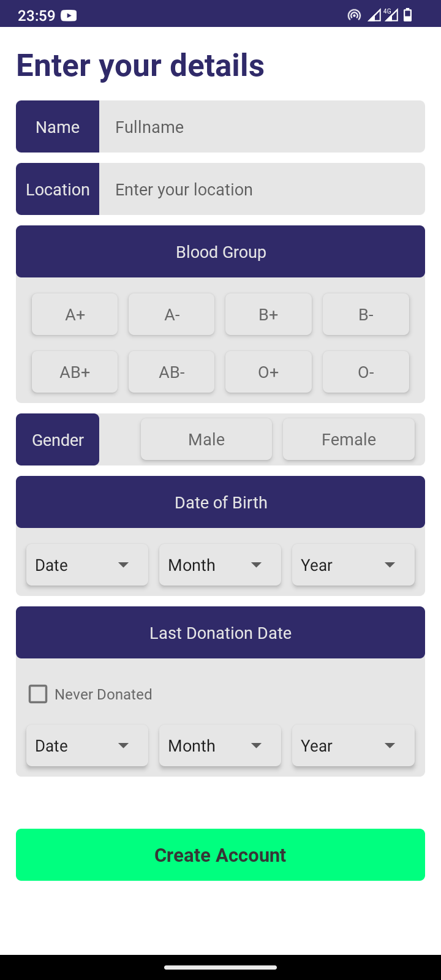Tick the Never Donated checkbox
Image resolution: width=441 pixels, height=980 pixels.
coord(38,694)
